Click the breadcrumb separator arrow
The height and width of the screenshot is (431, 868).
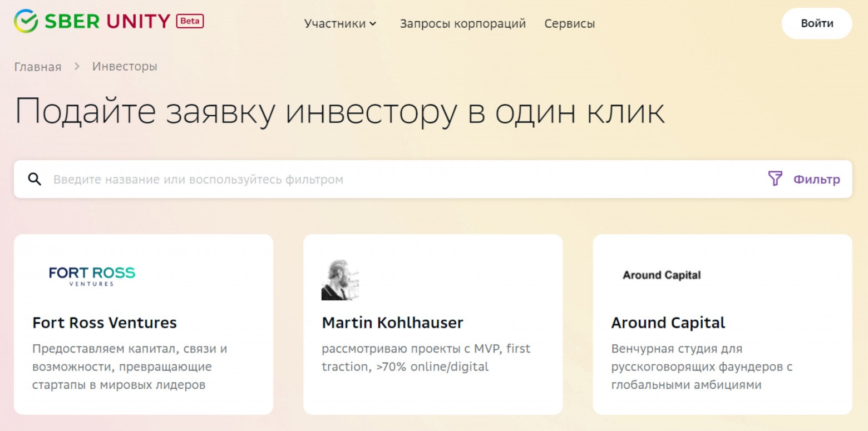(x=77, y=66)
